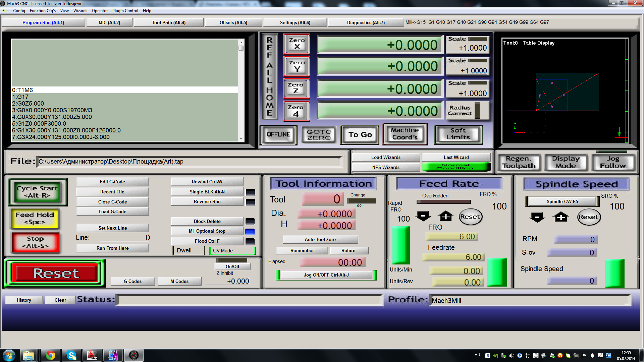644x362 pixels.
Task: Click the Zero X axis button
Action: (297, 44)
